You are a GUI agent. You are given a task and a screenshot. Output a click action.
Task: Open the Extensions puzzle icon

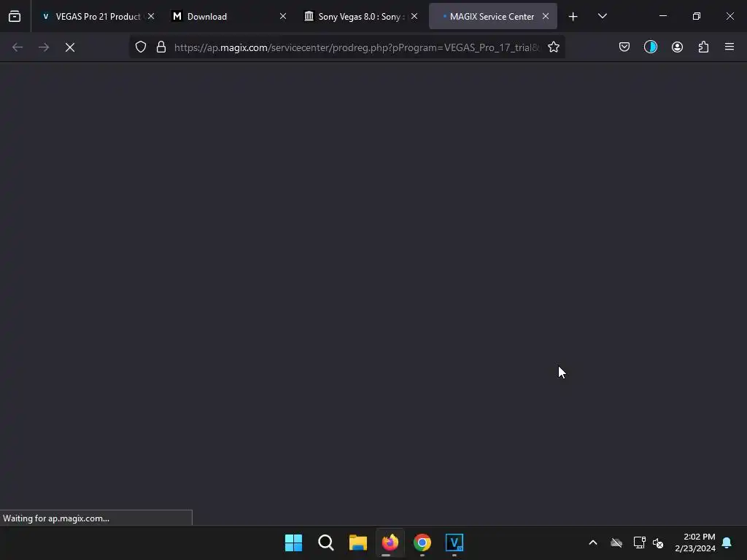703,47
